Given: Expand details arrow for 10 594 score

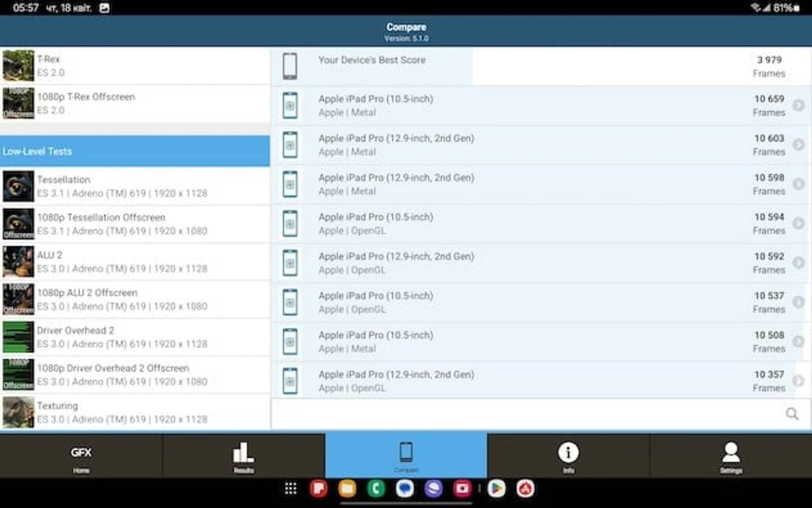Looking at the screenshot, I should [x=798, y=223].
